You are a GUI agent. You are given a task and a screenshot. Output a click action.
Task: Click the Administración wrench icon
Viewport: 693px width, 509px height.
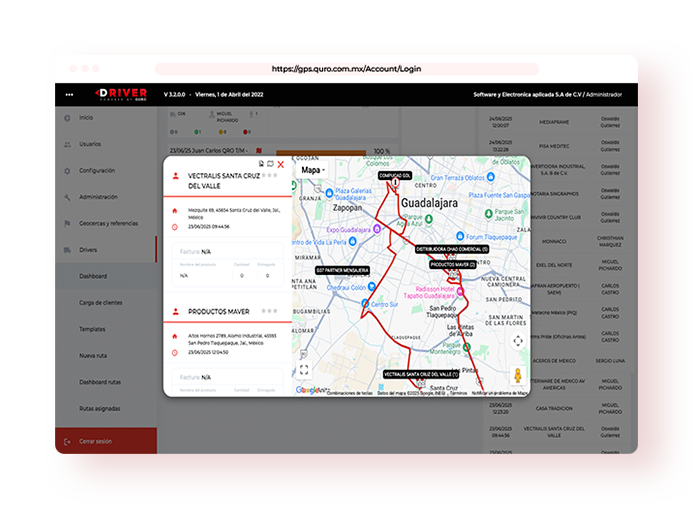pos(67,198)
